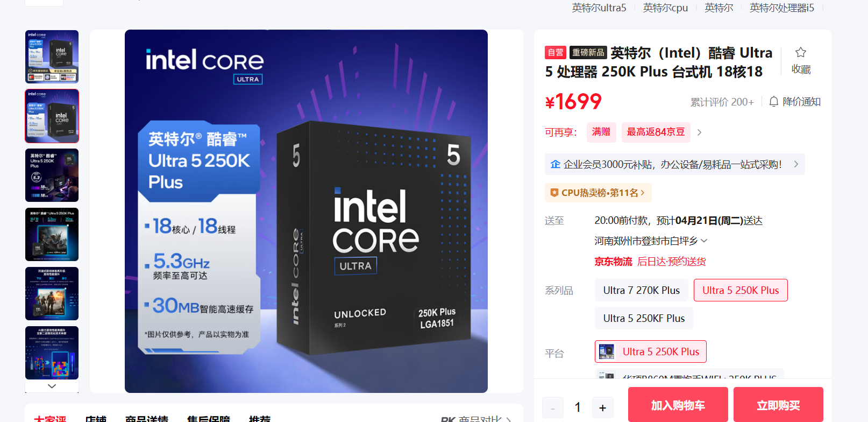Open the 英特尔cpu related search link
Image resolution: width=868 pixels, height=422 pixels.
click(665, 8)
